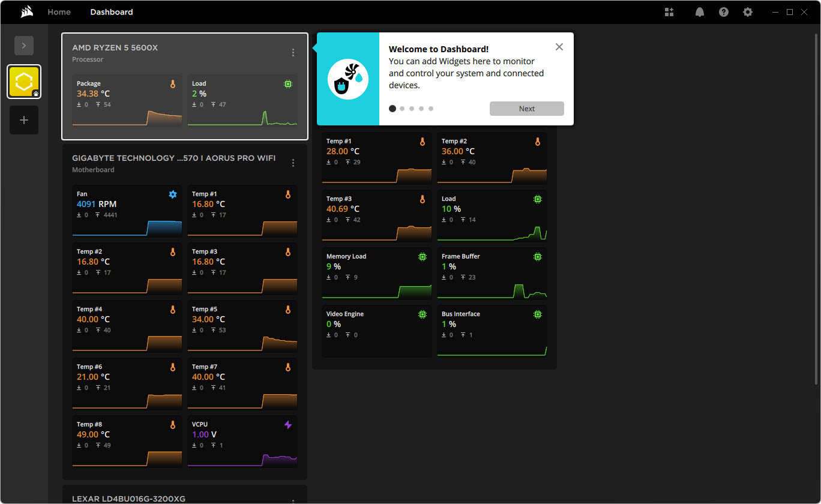Add a new profile with plus button
821x504 pixels.
(x=24, y=120)
